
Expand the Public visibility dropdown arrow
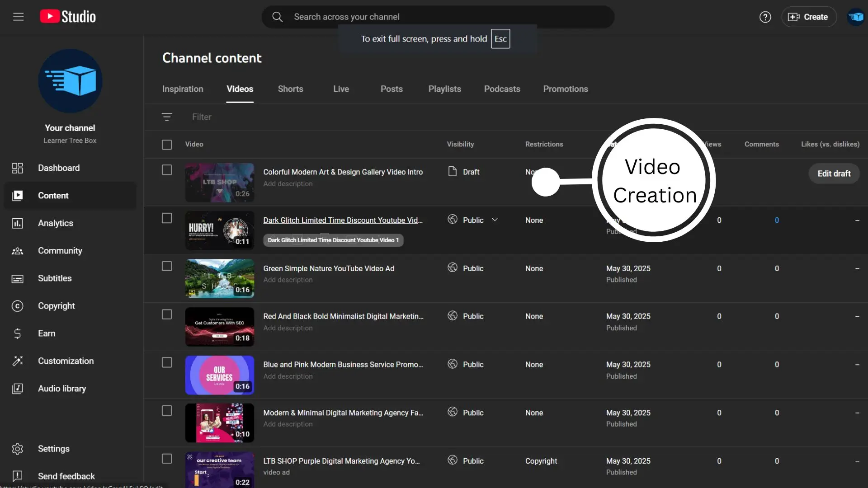point(495,220)
